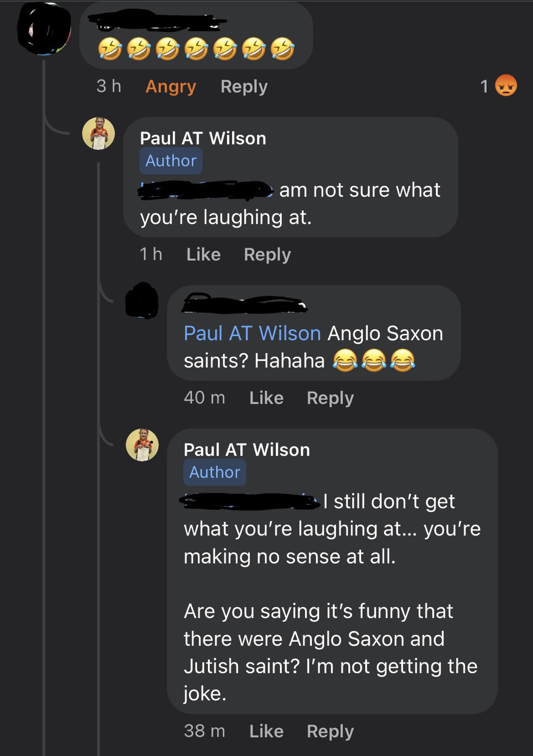Open Paul AT Wilson's name on the 1 h comment
533x756 pixels.
[203, 138]
